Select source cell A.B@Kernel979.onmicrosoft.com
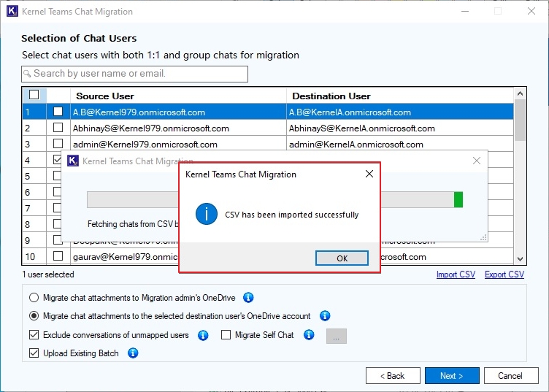This screenshot has width=549, height=392. pos(179,112)
